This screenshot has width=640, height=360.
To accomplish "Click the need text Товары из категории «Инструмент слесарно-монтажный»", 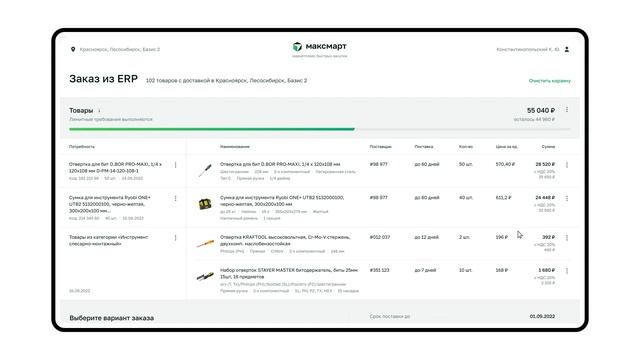I will pos(109,240).
